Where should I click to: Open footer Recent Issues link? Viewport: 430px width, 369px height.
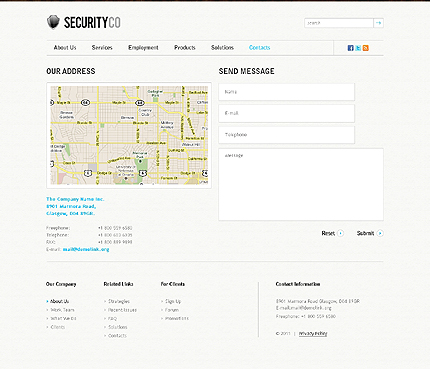coord(122,310)
